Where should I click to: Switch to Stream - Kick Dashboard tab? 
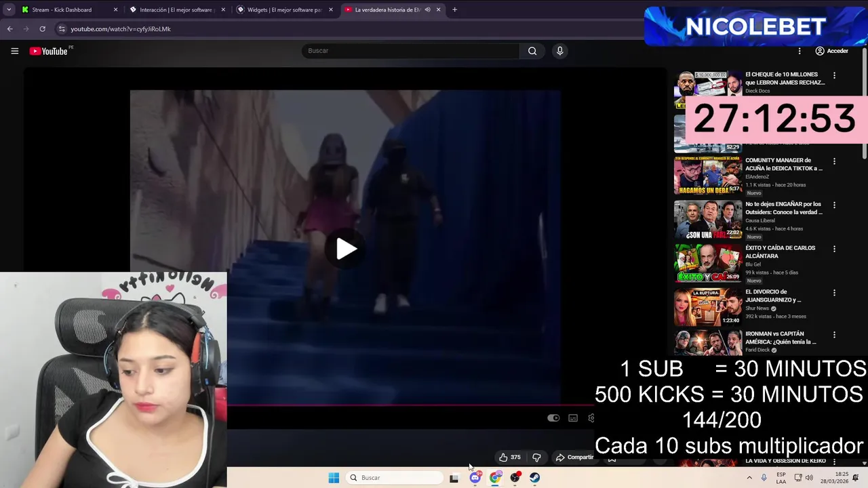pos(63,9)
